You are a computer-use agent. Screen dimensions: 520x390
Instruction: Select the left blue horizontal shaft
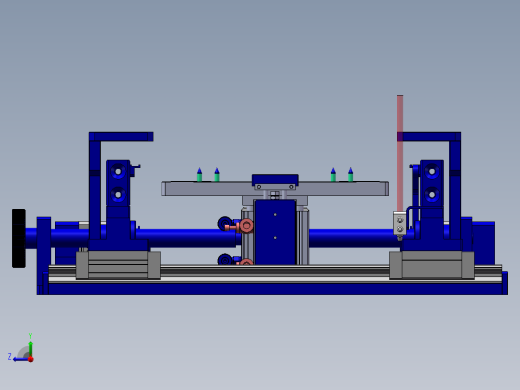click(x=187, y=238)
